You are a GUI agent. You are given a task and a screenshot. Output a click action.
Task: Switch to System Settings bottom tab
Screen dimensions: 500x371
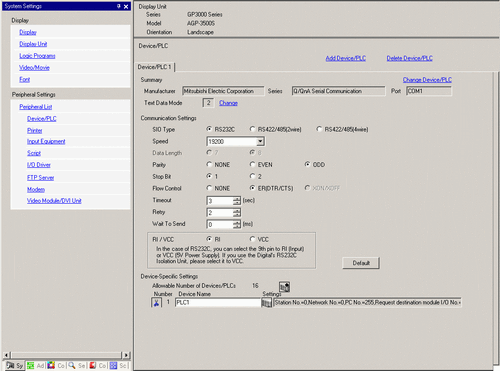pyautogui.click(x=15, y=366)
